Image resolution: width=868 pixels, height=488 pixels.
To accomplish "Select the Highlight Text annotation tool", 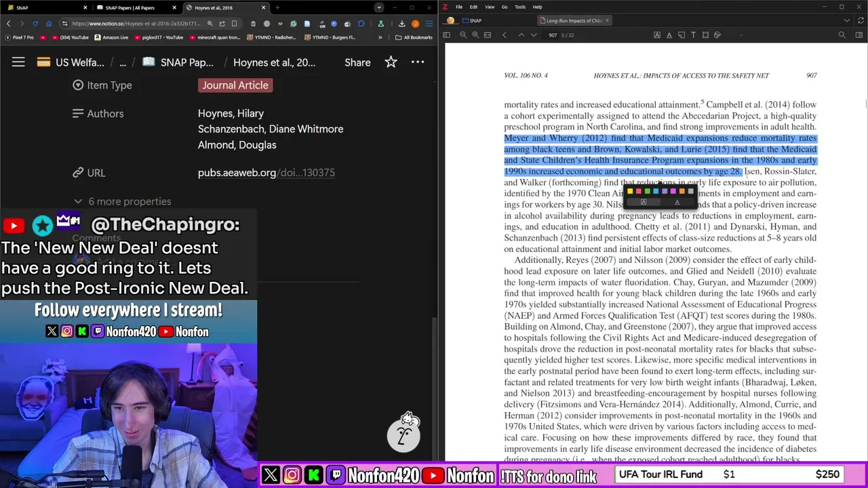I will [657, 35].
